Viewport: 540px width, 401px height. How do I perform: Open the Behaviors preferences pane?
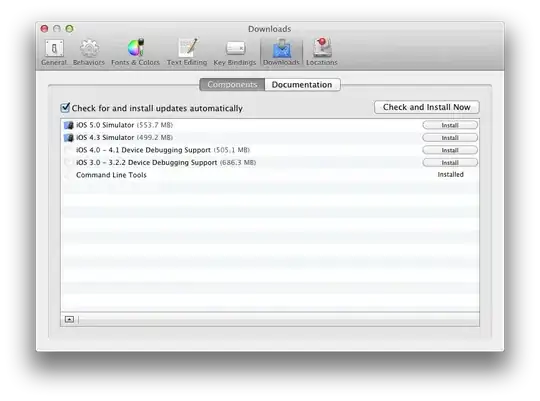pyautogui.click(x=89, y=52)
